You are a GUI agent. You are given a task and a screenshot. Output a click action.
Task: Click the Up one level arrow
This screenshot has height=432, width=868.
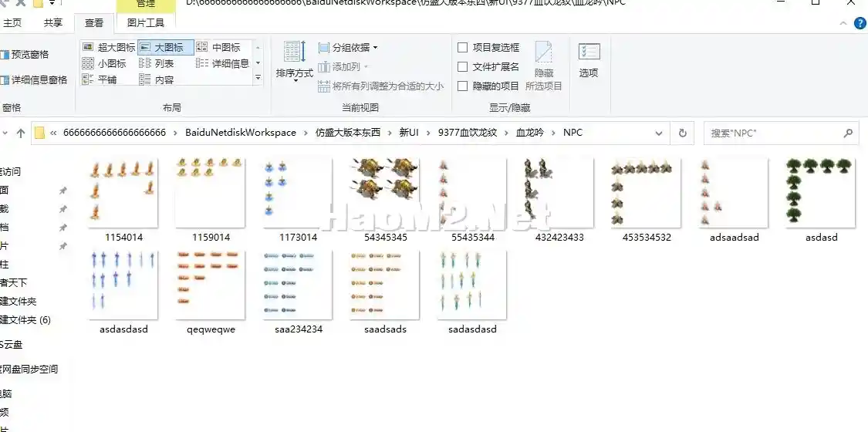[x=21, y=133]
